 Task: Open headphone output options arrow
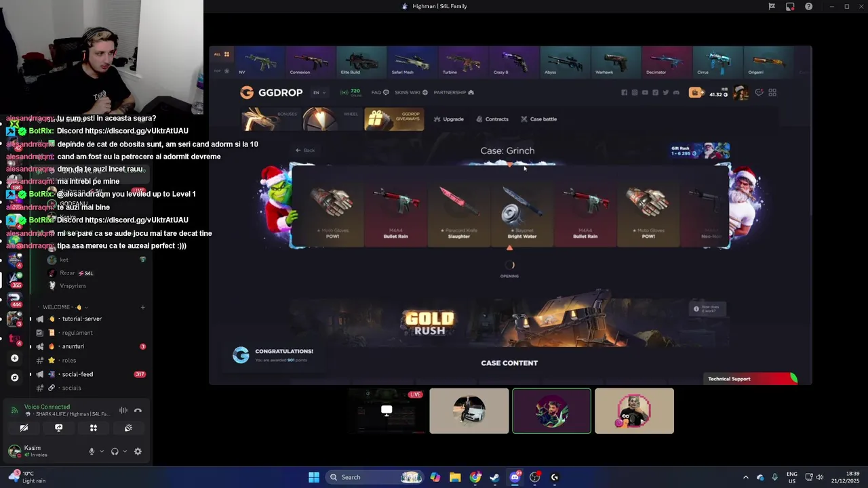(x=125, y=451)
